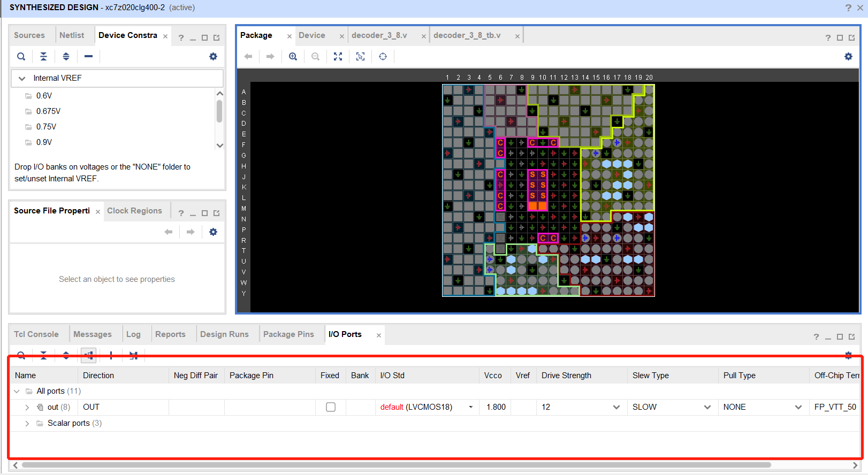Switch to Sources tab

(x=29, y=35)
